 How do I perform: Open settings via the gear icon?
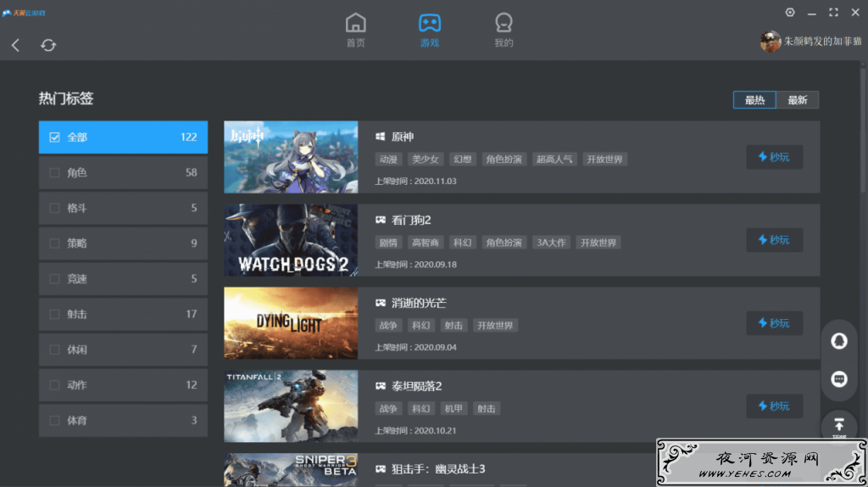[x=790, y=12]
